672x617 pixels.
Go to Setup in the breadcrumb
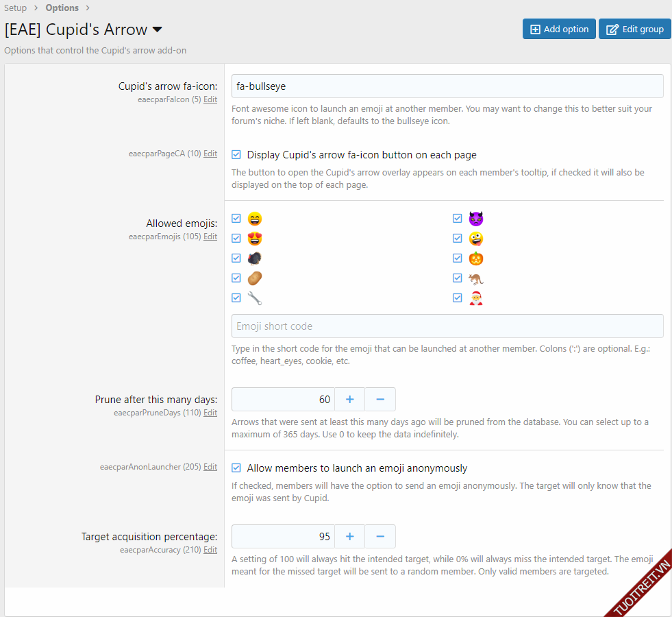click(16, 8)
